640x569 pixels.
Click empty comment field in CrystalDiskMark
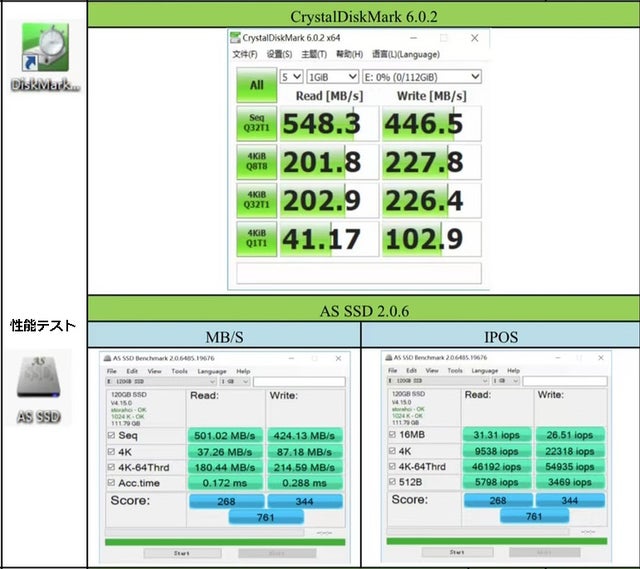click(x=359, y=273)
